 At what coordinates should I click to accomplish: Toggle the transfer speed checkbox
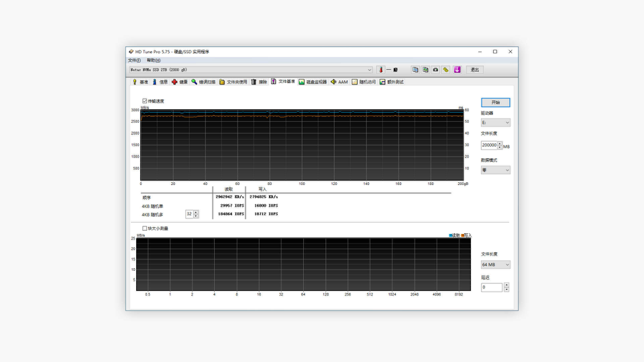click(x=145, y=101)
